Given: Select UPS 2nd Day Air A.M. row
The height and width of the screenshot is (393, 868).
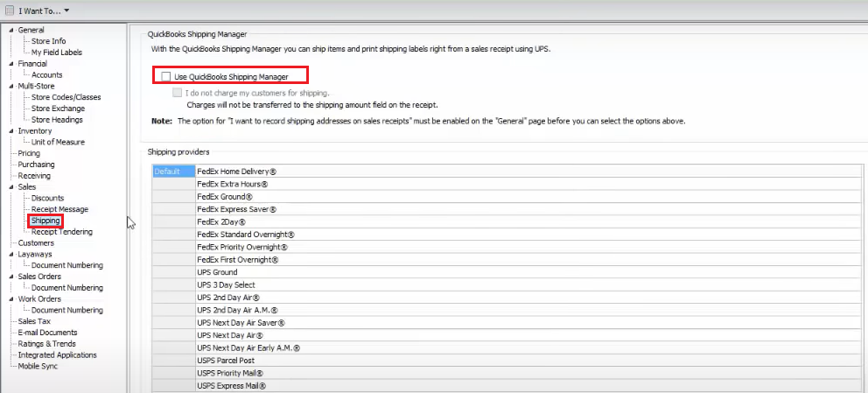Looking at the screenshot, I should (x=528, y=310).
